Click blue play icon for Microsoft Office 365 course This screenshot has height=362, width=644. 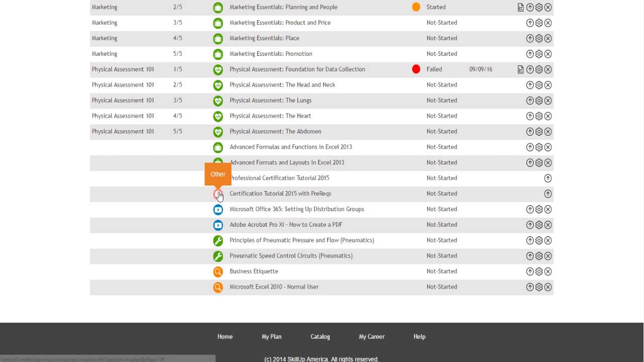218,209
